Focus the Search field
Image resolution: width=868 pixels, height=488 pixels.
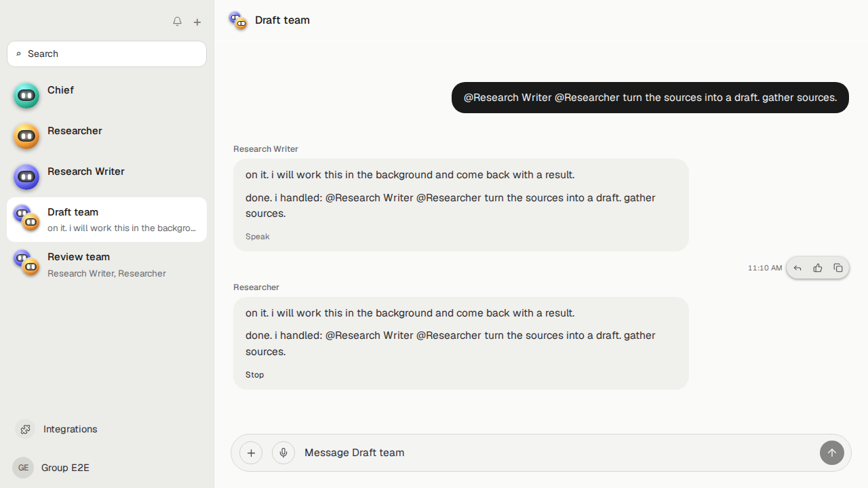tap(106, 54)
